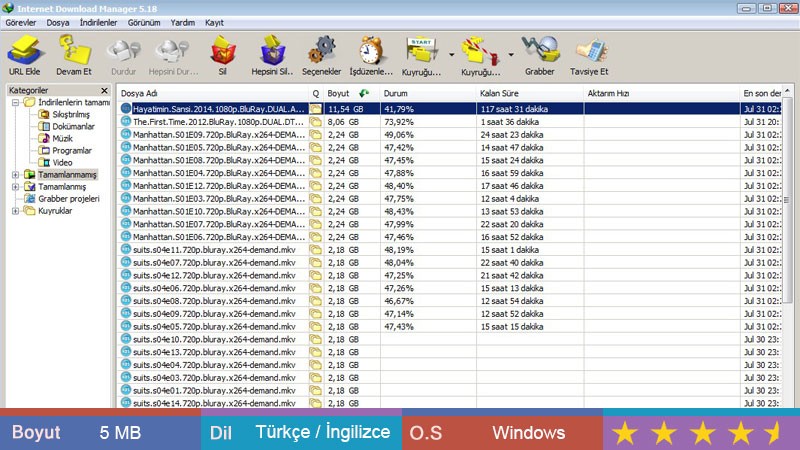Screen dimensions: 800x450
Task: Click the 8,06 GB size cell
Action: tap(352, 122)
